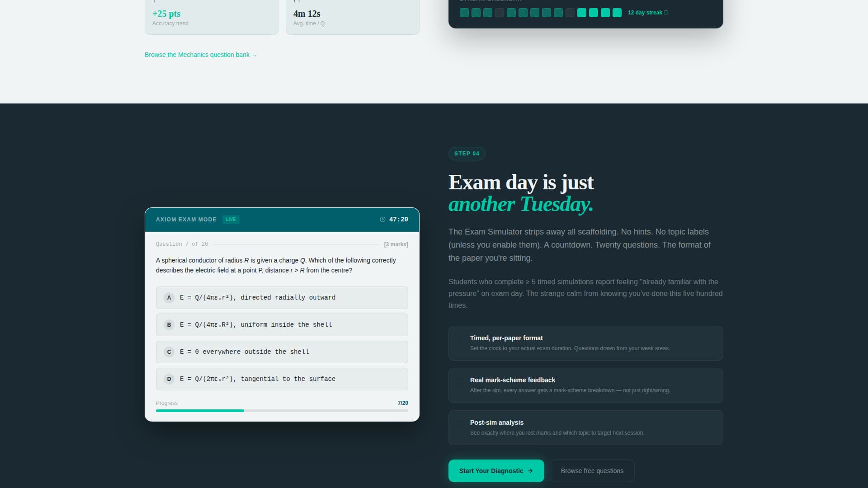This screenshot has width=868, height=488.
Task: Click the Question 7 of 20 label
Action: coord(182,244)
